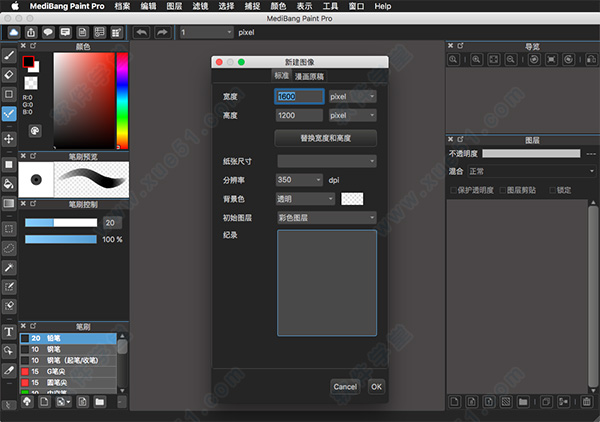Delete layer trash icon
Viewport: 600px width, 422px height.
click(586, 402)
